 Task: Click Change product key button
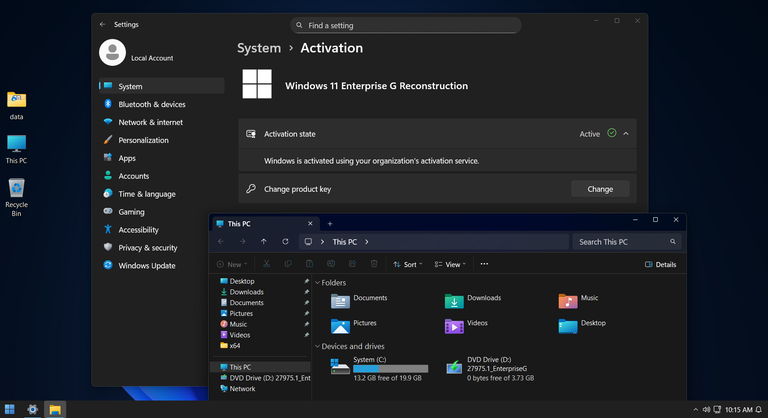600,189
